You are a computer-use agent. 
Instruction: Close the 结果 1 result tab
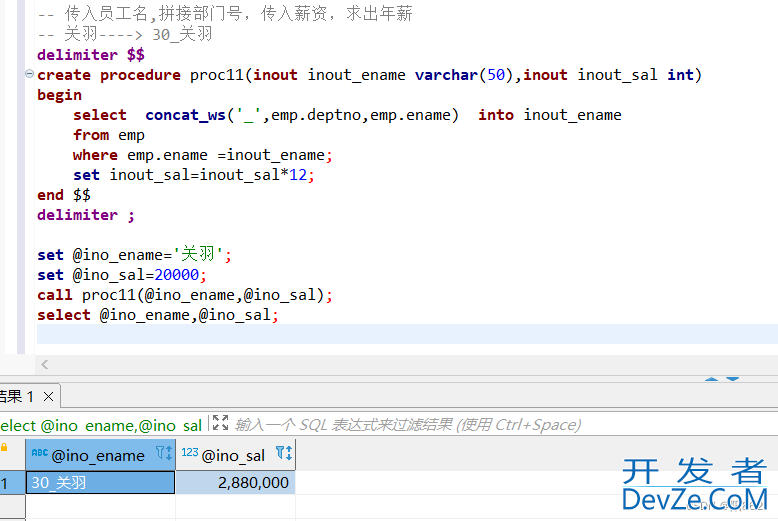coord(48,396)
